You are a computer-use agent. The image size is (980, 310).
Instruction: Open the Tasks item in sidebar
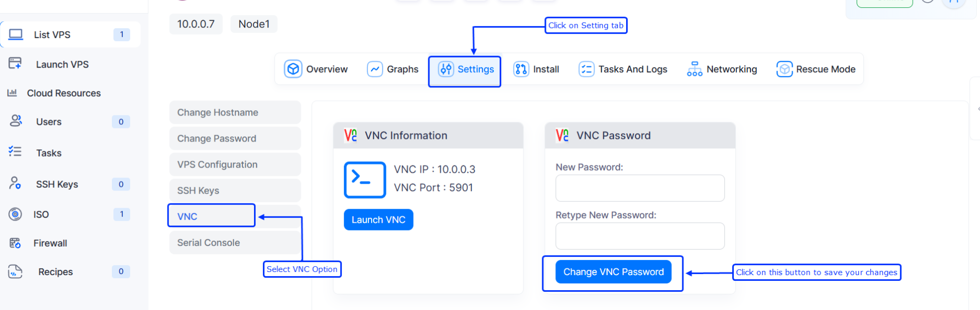[x=48, y=153]
